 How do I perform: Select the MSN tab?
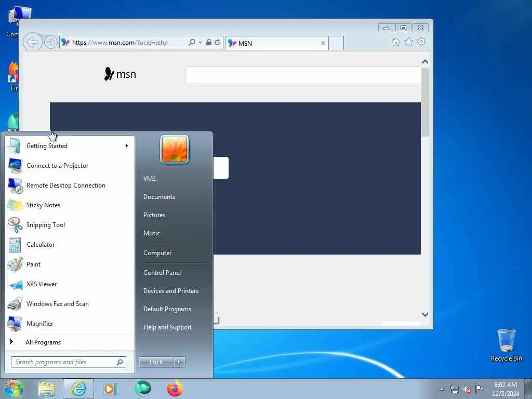(276, 43)
